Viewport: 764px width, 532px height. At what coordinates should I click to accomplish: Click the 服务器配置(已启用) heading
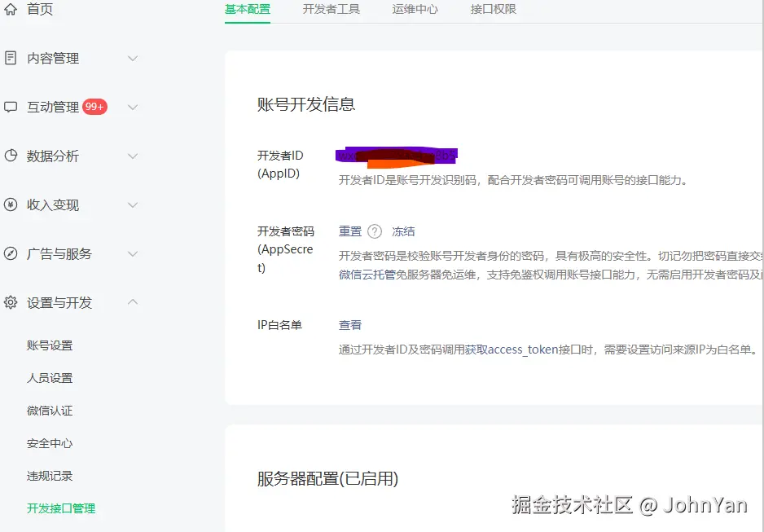pyautogui.click(x=327, y=479)
